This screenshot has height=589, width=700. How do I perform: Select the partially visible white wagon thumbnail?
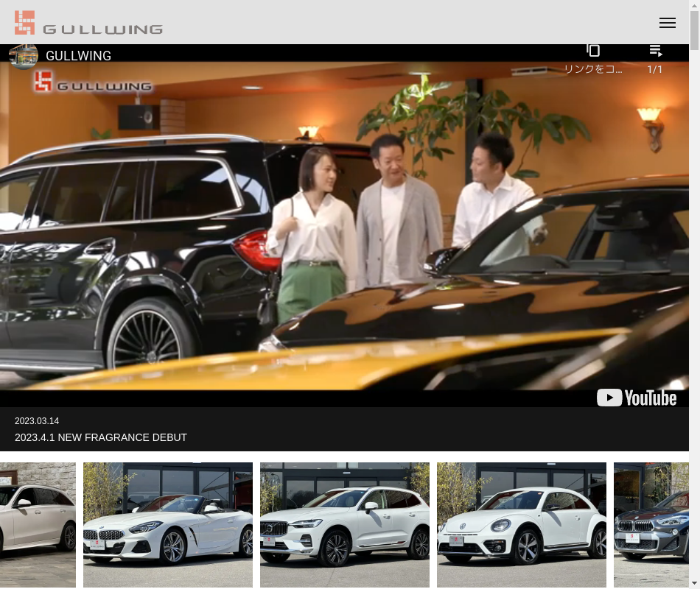[38, 524]
